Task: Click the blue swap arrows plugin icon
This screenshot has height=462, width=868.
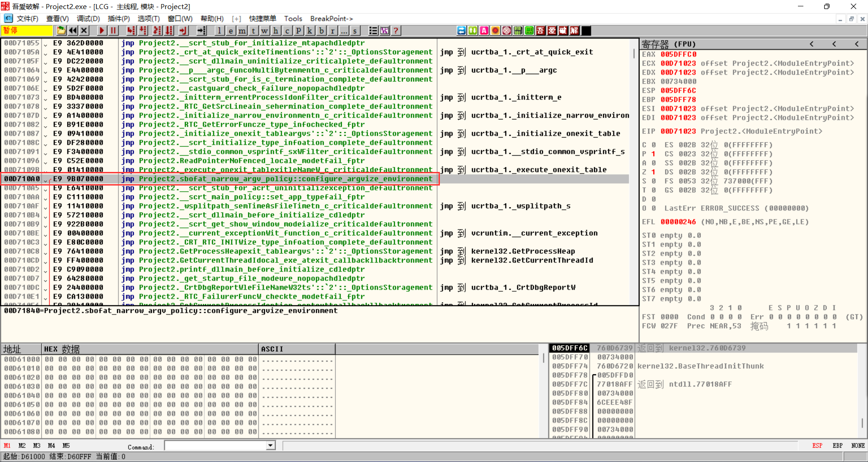Action: 462,30
